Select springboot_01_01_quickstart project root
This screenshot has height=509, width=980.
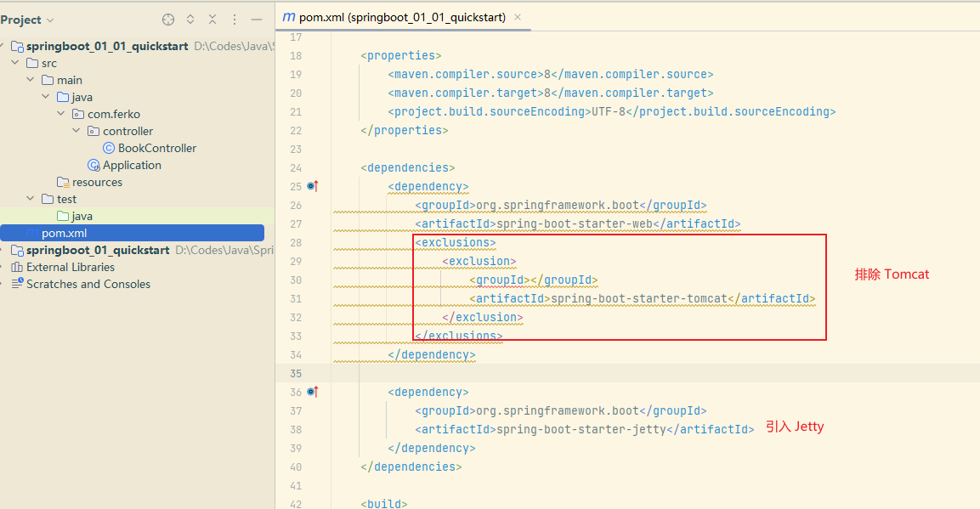coord(107,46)
